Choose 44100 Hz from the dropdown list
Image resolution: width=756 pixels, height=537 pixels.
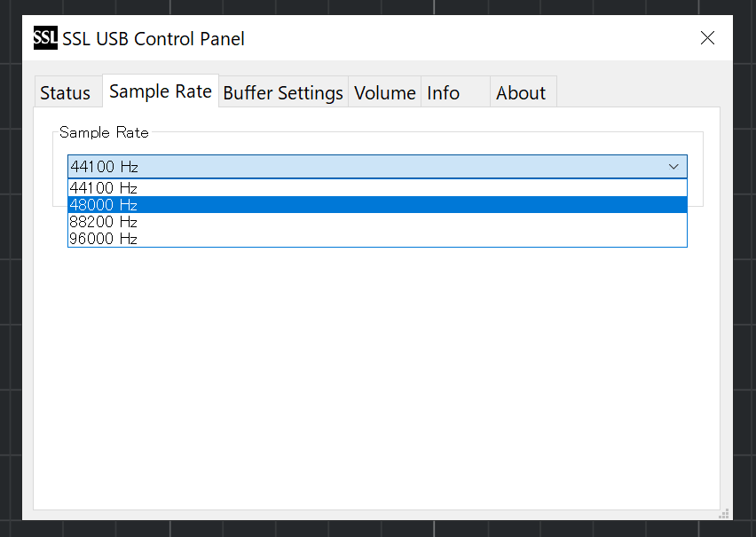(x=377, y=187)
